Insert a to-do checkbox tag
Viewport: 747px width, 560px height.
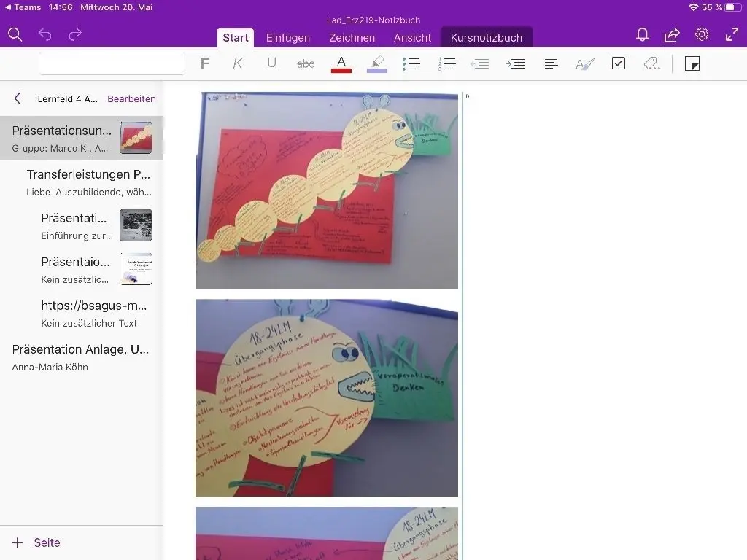[x=619, y=64]
